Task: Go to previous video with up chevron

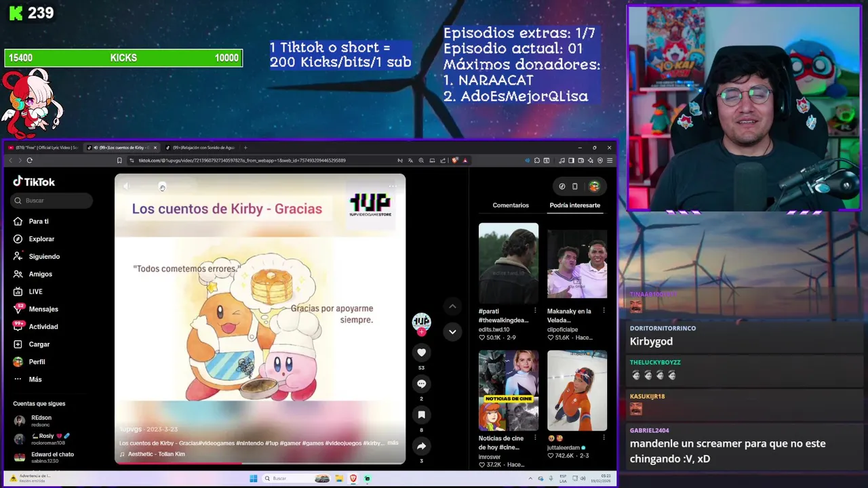Action: [452, 306]
